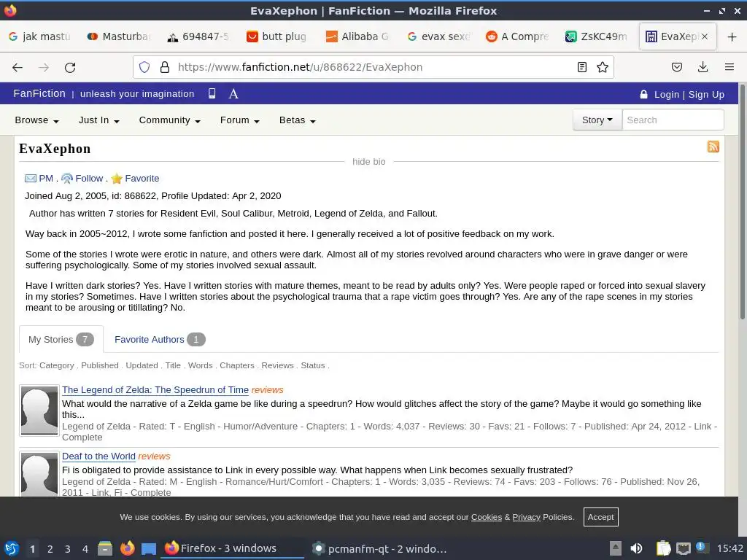Open the Firefox hamburger menu
The height and width of the screenshot is (560, 747).
tap(729, 67)
